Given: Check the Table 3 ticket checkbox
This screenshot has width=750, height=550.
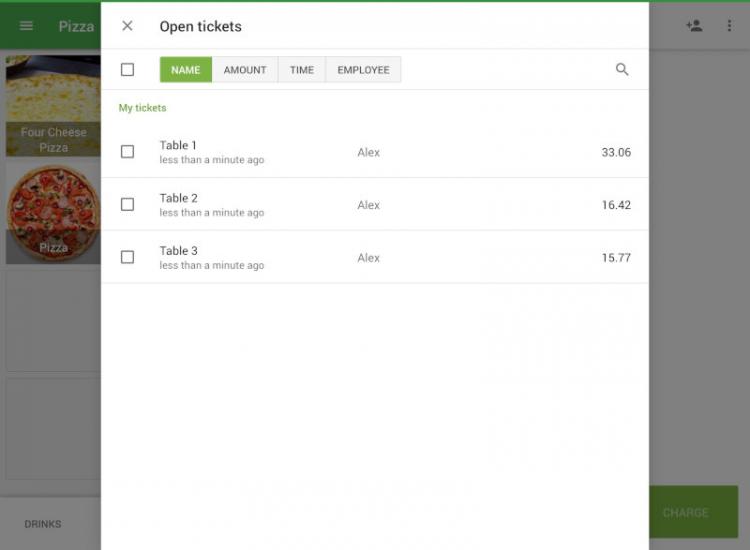Looking at the screenshot, I should [x=127, y=257].
